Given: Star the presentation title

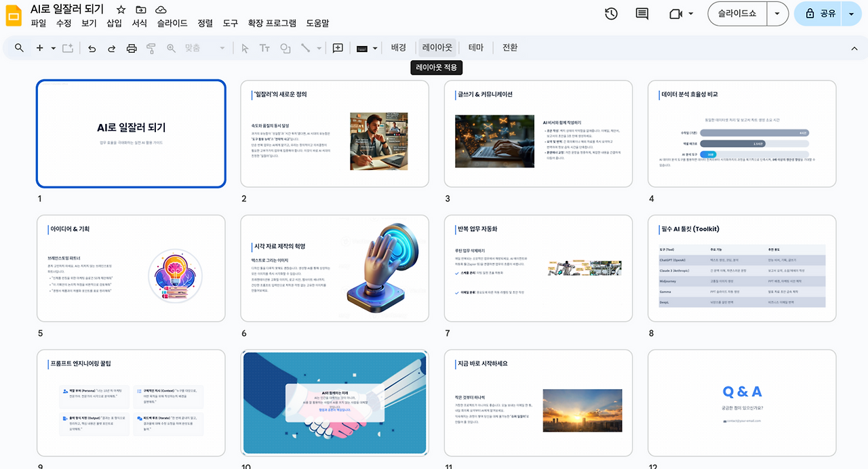Looking at the screenshot, I should [121, 9].
